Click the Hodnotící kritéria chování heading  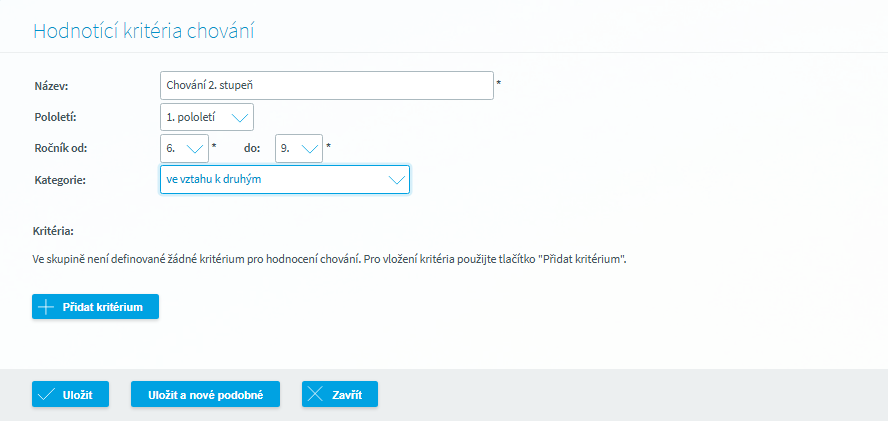click(144, 31)
